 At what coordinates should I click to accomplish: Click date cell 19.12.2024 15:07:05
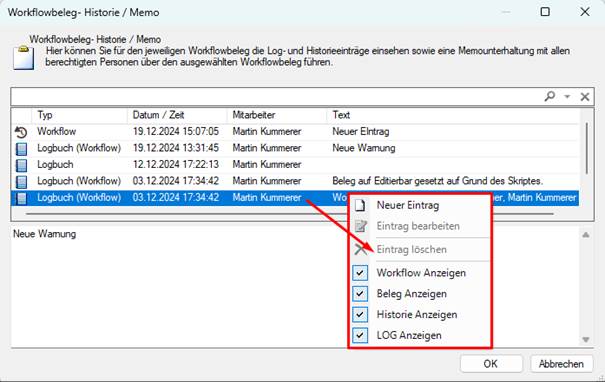tap(176, 132)
